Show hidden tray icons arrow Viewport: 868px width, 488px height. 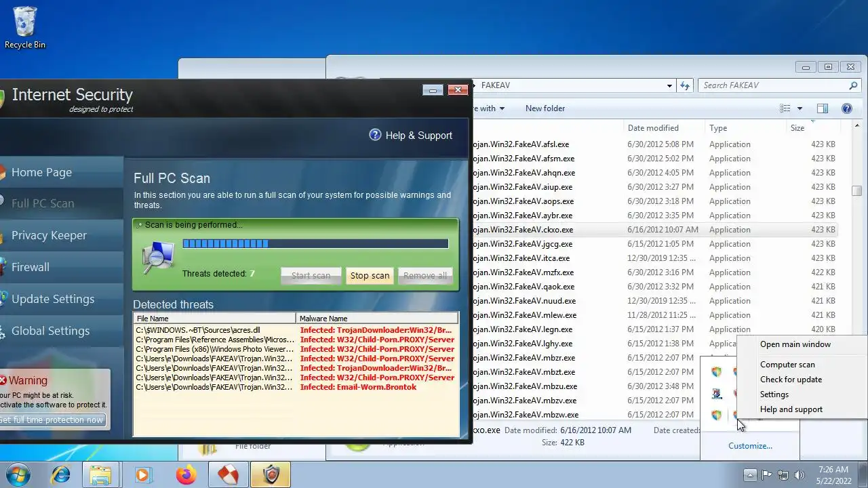(x=750, y=475)
